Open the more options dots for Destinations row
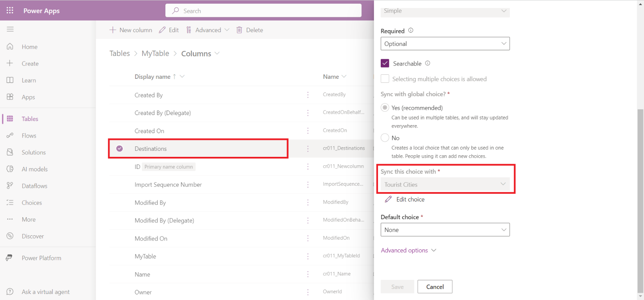 308,149
